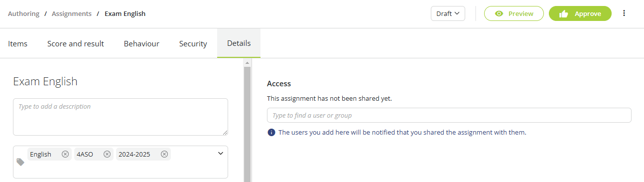Open the Draft status dropdown

point(448,13)
